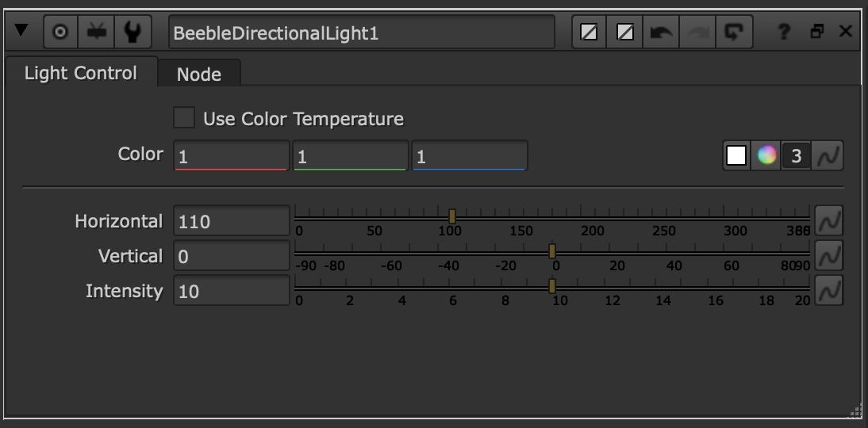Click the center node in viewer icon

(60, 32)
